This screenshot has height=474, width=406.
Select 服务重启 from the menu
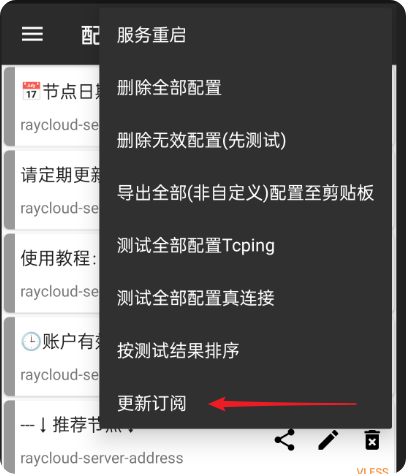tap(245, 35)
